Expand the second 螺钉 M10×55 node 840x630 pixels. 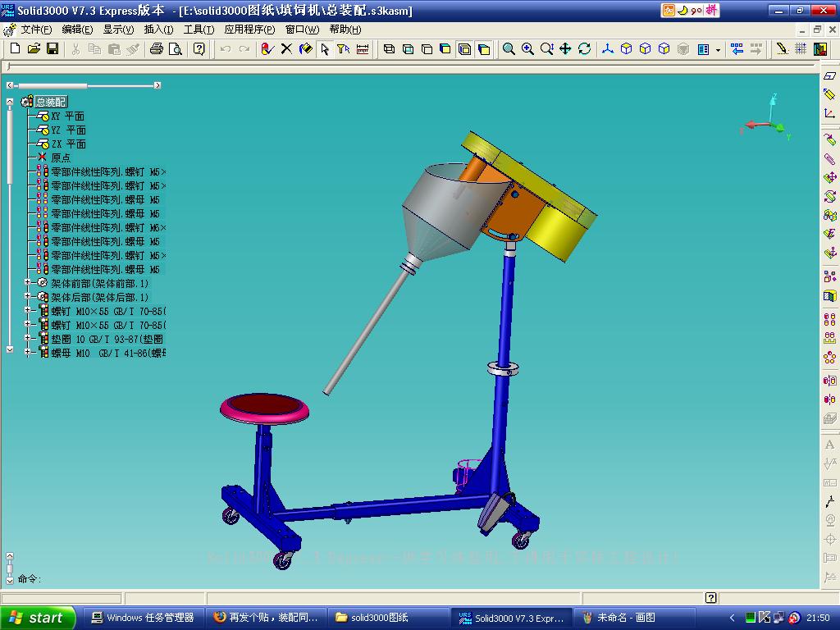click(27, 323)
